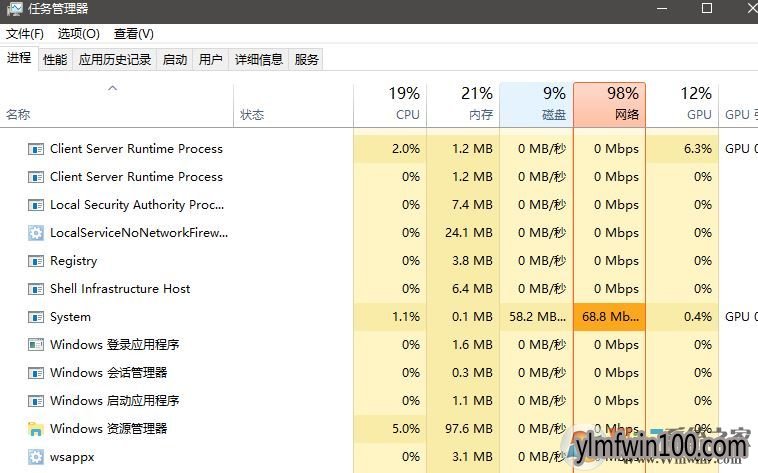Click the 7.4 MB memory cell
Image resolution: width=758 pixels, height=473 pixels.
(x=463, y=205)
